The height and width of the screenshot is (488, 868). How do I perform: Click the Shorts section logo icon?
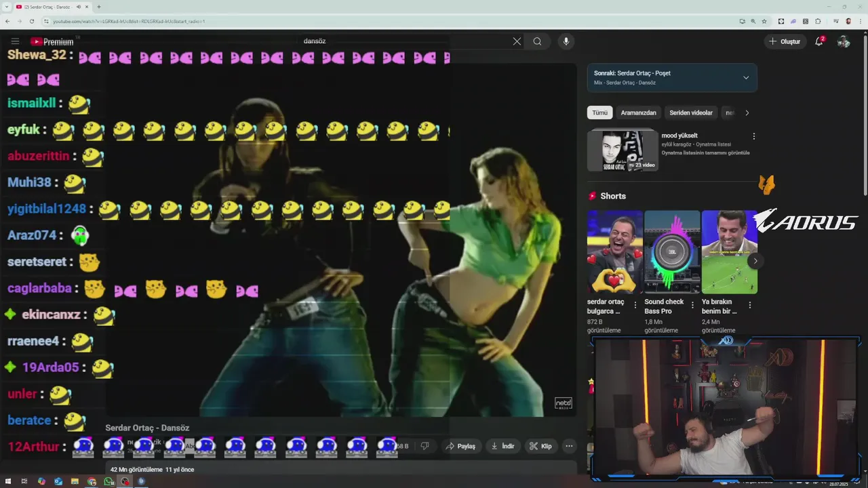pos(592,196)
